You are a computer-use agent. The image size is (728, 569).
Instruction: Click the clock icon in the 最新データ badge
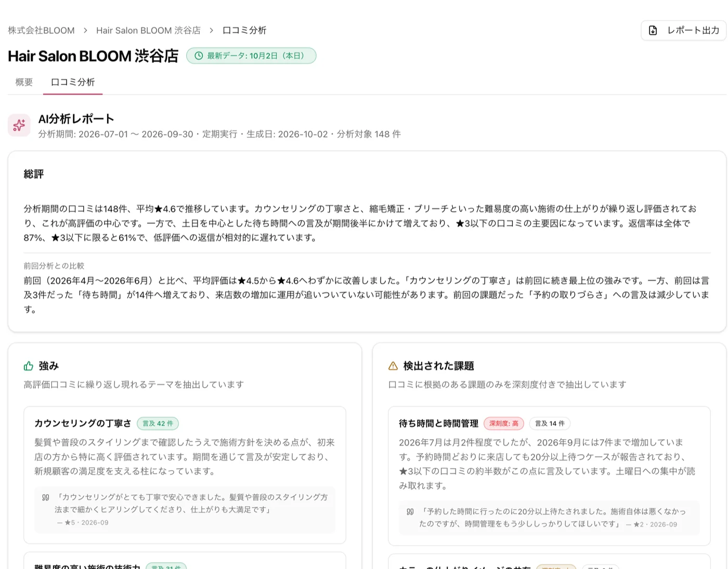click(x=199, y=56)
